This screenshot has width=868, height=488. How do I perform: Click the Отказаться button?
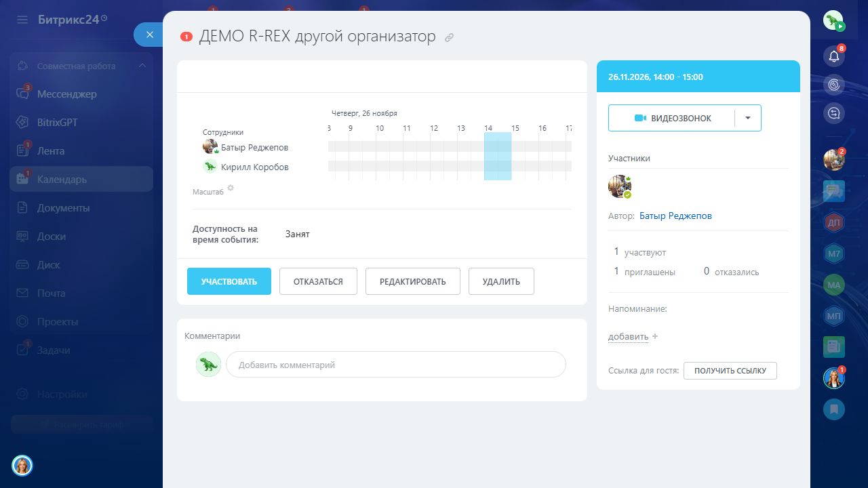click(x=318, y=281)
